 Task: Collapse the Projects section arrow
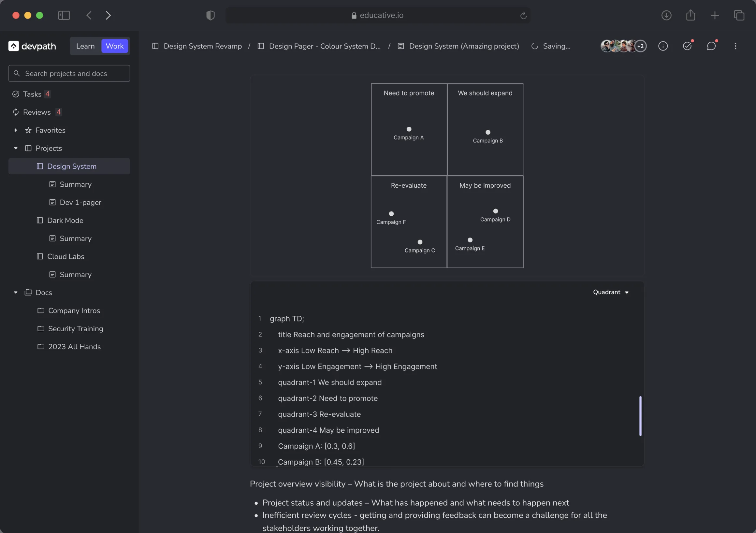15,148
